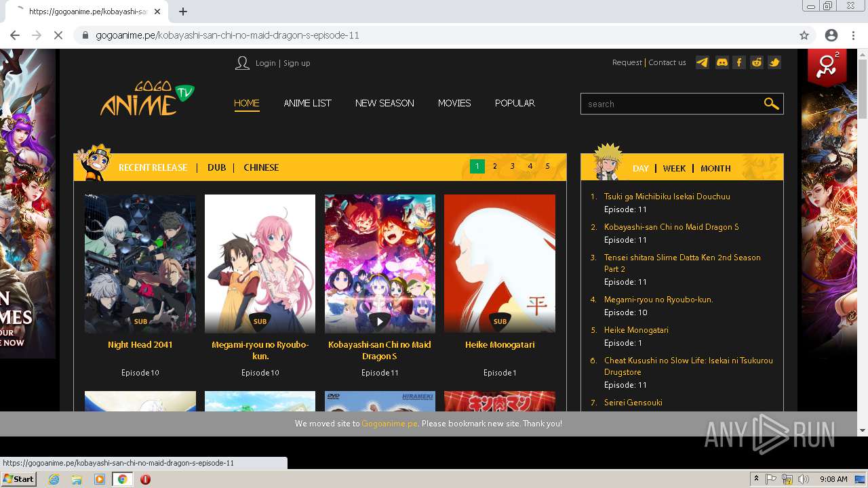Screen dimensions: 868x488
Task: Click the volume icon in the system tray
Action: pos(804,479)
